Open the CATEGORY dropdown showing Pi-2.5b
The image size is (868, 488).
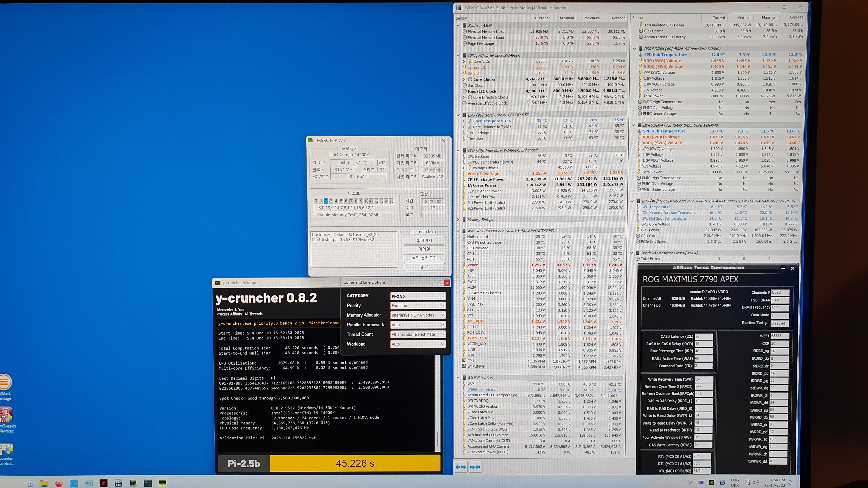point(418,296)
